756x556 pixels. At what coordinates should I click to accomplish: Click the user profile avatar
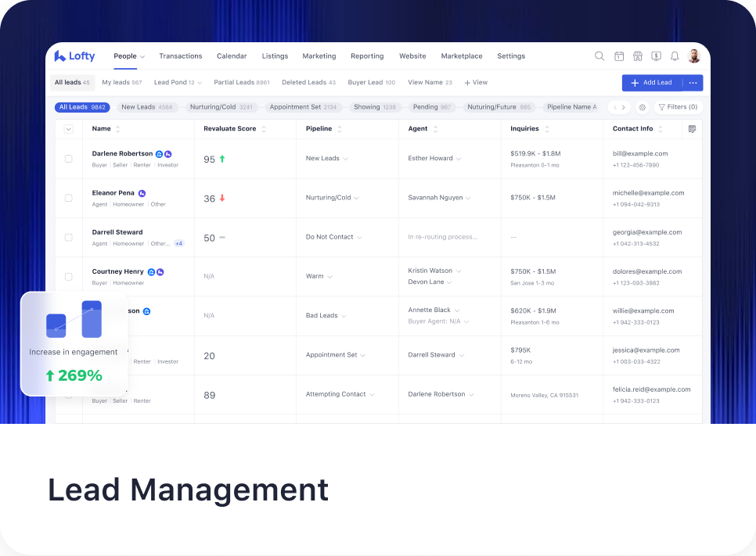pos(694,56)
